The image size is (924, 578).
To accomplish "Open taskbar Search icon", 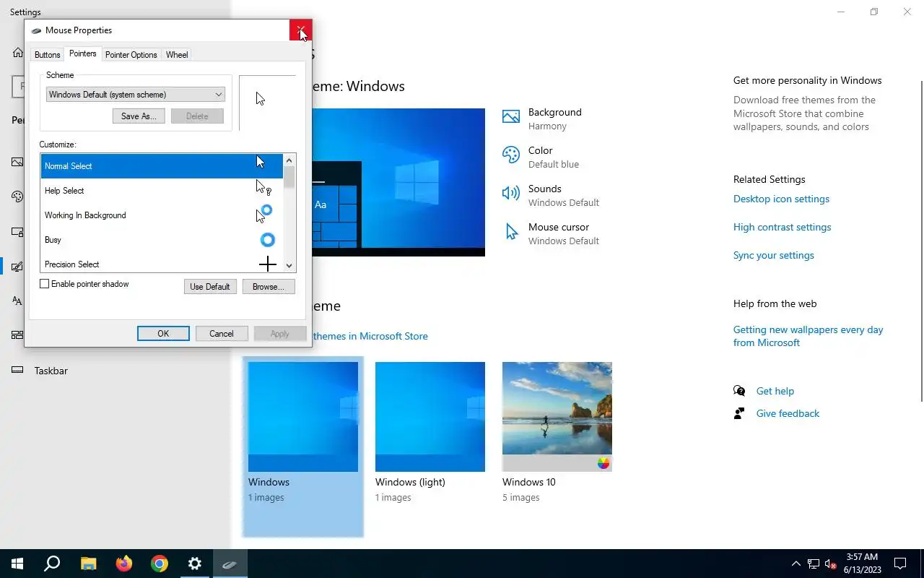I will tap(52, 564).
